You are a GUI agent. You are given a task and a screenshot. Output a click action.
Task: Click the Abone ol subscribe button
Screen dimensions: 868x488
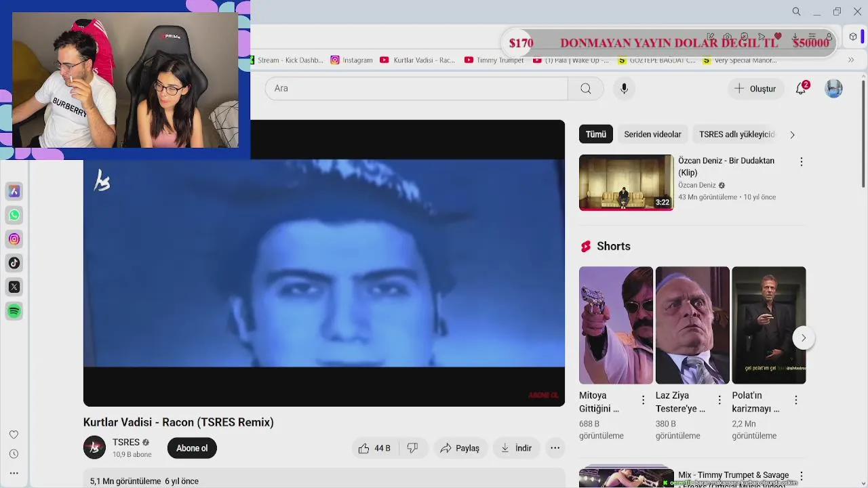192,448
